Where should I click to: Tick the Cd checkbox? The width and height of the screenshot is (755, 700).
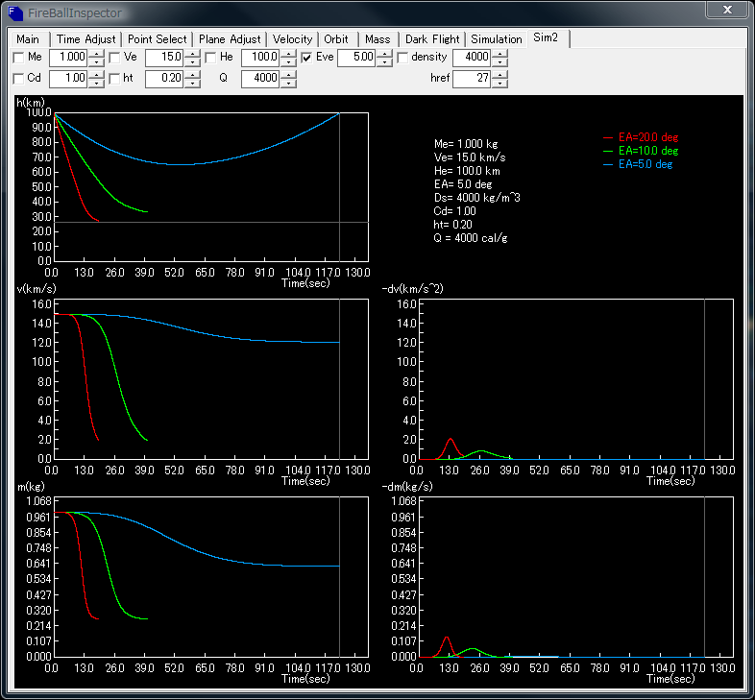18,79
